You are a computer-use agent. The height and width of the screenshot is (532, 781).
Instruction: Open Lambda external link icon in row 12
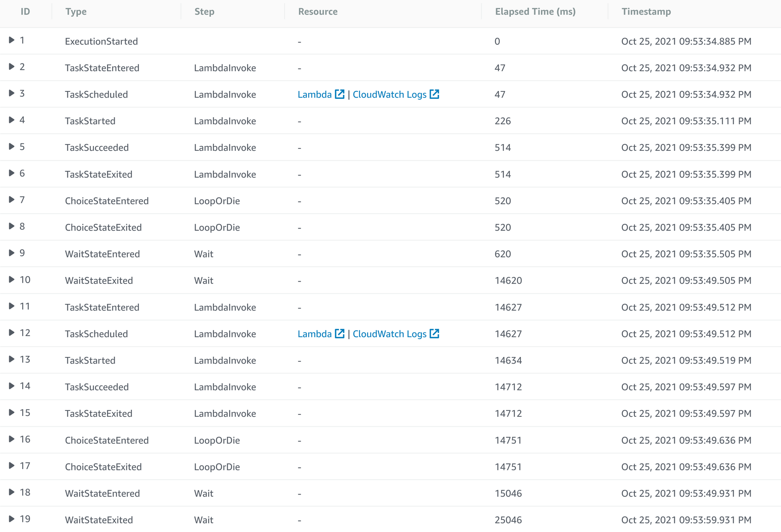click(340, 334)
